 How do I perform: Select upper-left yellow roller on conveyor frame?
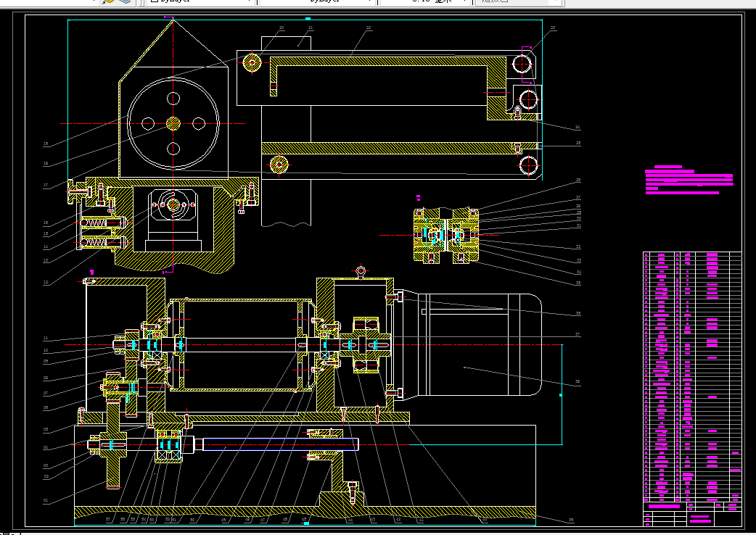[x=252, y=62]
